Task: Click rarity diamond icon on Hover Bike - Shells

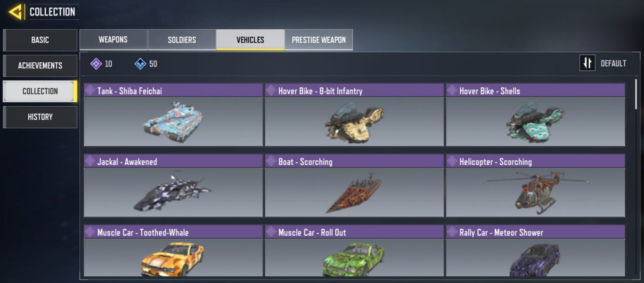Action: point(452,91)
